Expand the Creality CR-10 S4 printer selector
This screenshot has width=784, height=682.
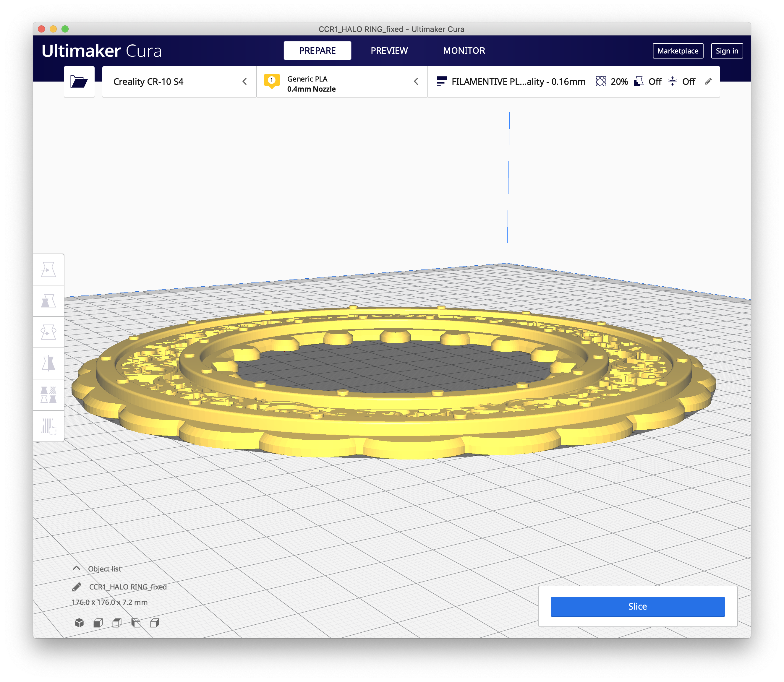[x=179, y=82]
